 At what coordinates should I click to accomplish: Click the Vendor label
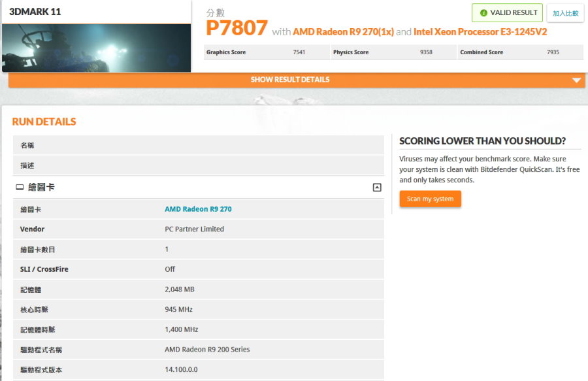tap(32, 229)
